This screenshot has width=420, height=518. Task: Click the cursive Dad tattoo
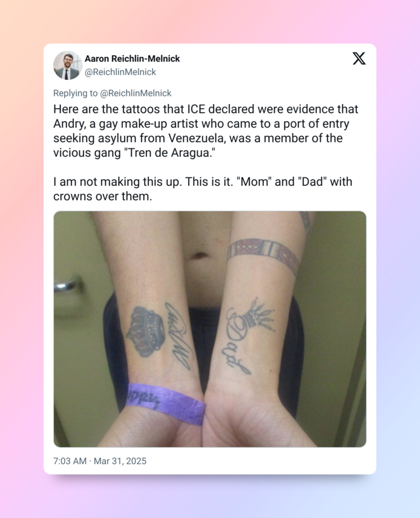(236, 344)
